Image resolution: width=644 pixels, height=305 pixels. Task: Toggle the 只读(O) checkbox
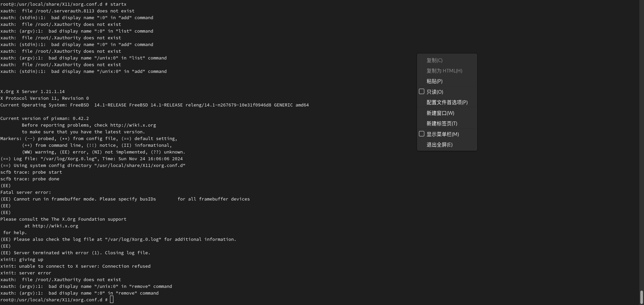point(422,92)
